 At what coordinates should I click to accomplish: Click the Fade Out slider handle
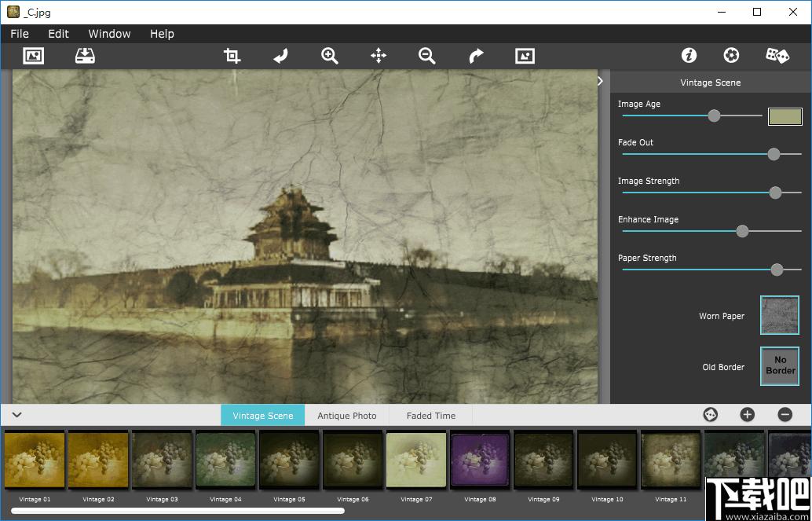coord(774,154)
